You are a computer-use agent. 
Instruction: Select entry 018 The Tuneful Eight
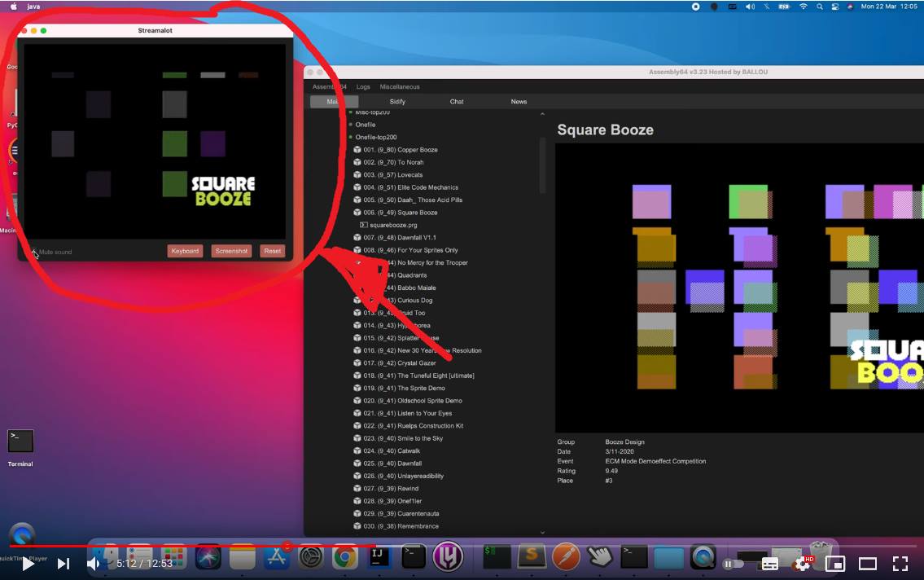[418, 376]
